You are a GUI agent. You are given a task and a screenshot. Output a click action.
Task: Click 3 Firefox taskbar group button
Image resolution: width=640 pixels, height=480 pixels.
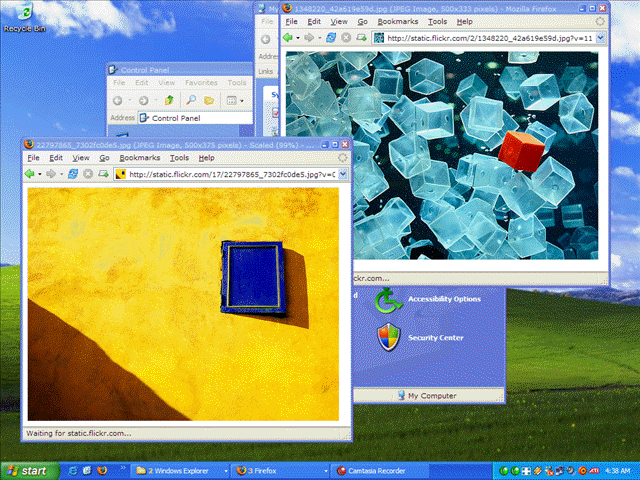(282, 471)
